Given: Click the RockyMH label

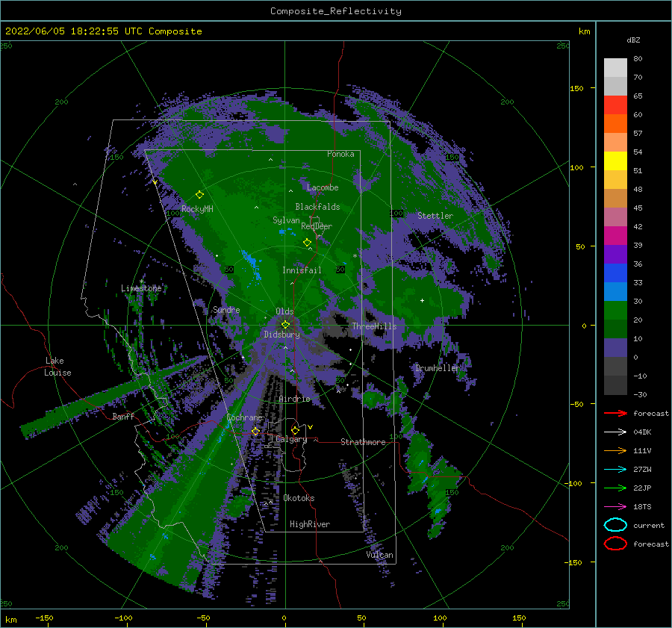Looking at the screenshot, I should coord(197,209).
